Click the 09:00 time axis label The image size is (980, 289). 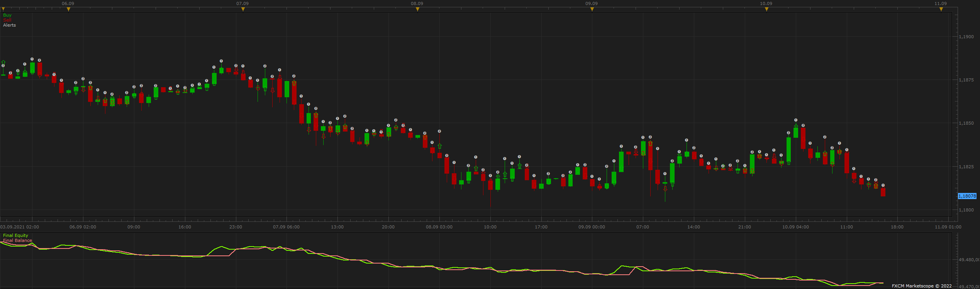[134, 227]
